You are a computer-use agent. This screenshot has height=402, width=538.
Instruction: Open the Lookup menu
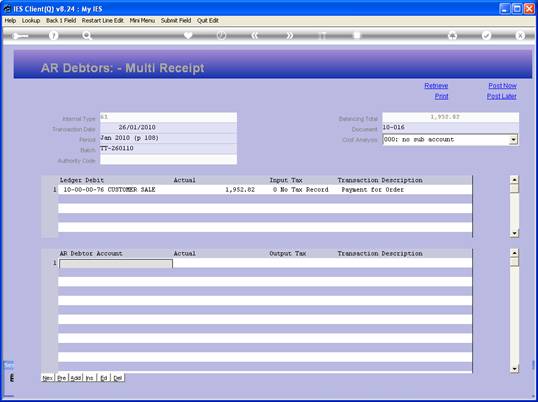pos(31,21)
